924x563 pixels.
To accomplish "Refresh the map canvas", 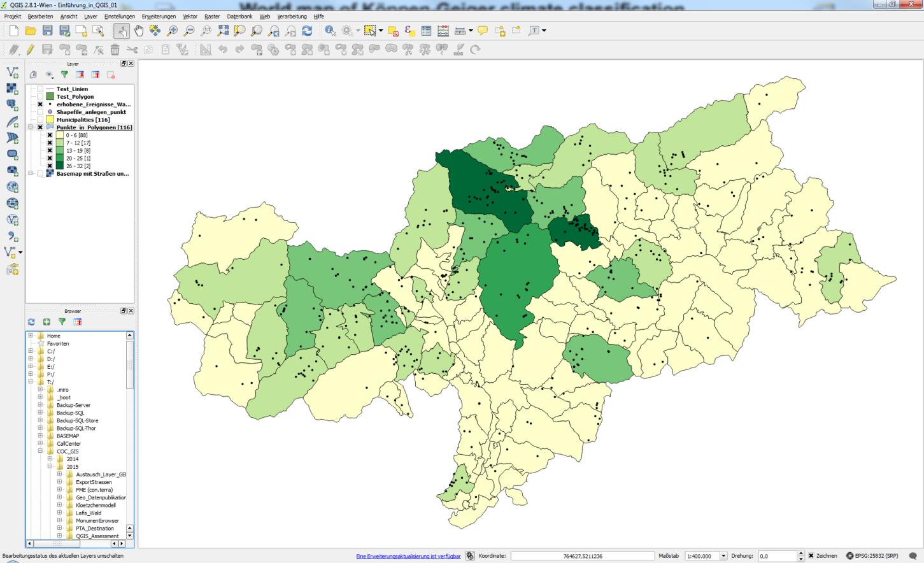I will 307,31.
